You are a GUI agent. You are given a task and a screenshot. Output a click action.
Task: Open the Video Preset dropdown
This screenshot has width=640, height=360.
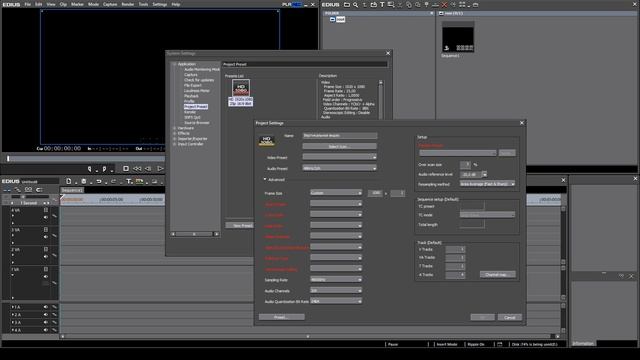click(x=339, y=157)
